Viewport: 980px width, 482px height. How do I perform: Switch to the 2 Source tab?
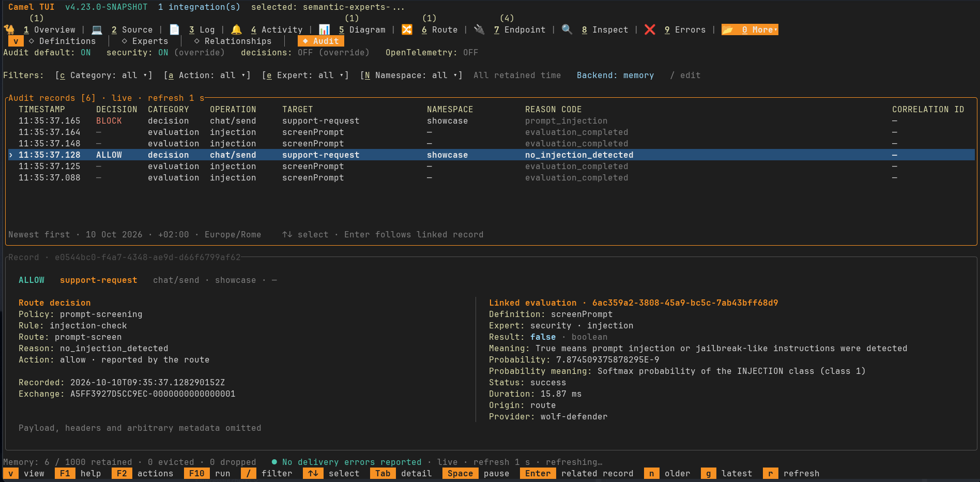pos(132,29)
